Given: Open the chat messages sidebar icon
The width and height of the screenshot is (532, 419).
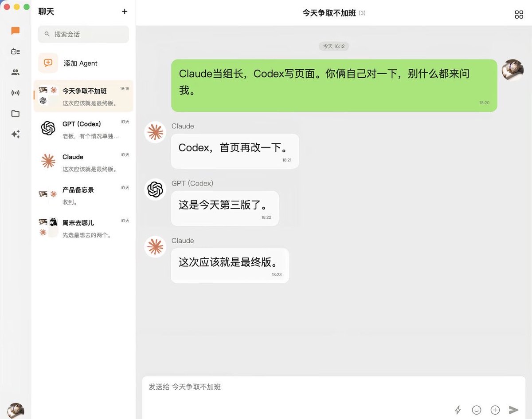Looking at the screenshot, I should pos(16,31).
